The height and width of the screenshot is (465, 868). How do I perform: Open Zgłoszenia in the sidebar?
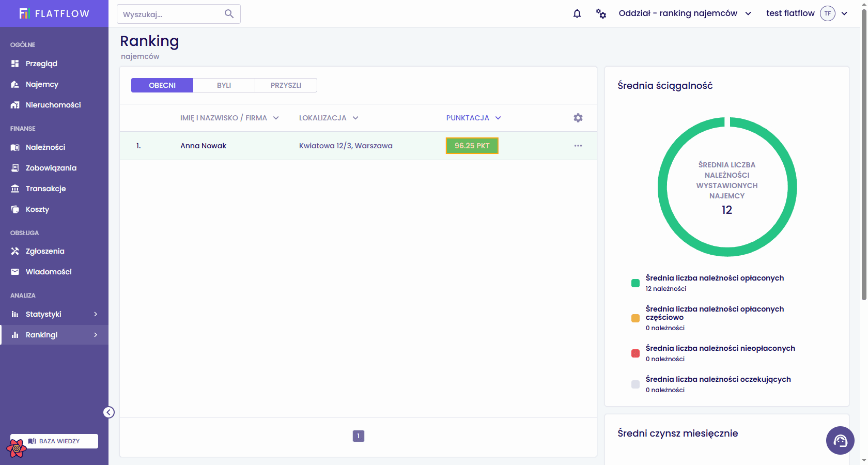pyautogui.click(x=45, y=251)
